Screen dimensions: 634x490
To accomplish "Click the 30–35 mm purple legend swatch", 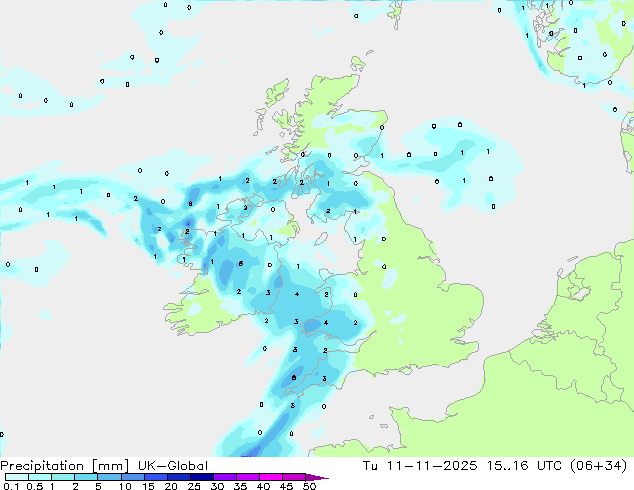I will coord(224,477).
